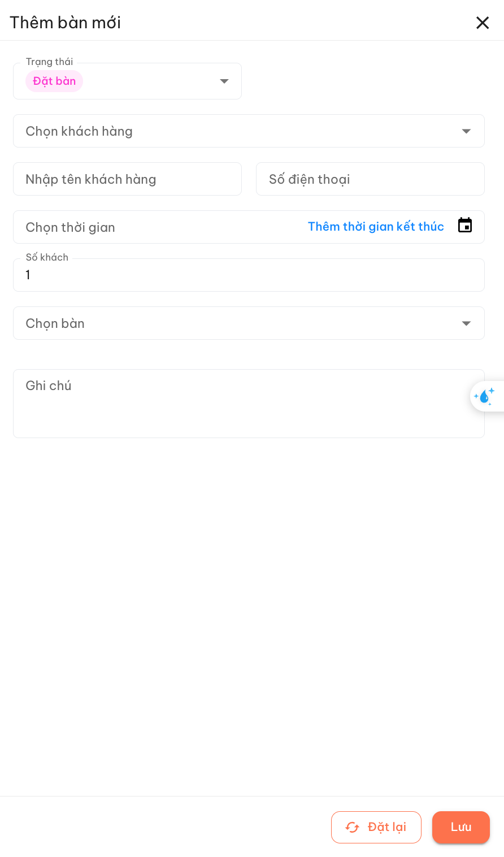Image resolution: width=504 pixels, height=857 pixels.
Task: Select the pink Đặt bàn status chip
Action: (54, 81)
